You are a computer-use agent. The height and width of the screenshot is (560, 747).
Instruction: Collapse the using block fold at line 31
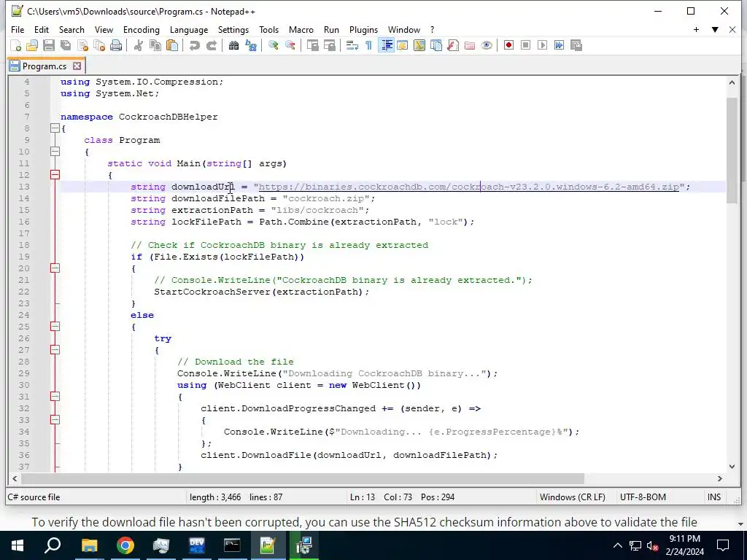click(55, 397)
